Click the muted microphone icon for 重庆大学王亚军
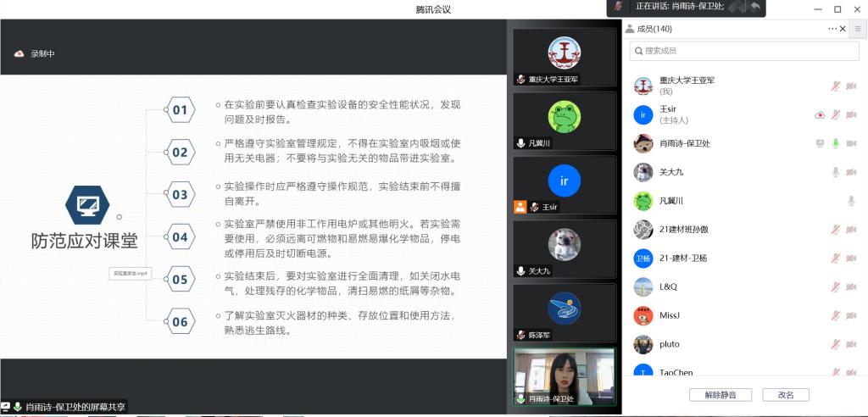The image size is (868, 417). 836,86
